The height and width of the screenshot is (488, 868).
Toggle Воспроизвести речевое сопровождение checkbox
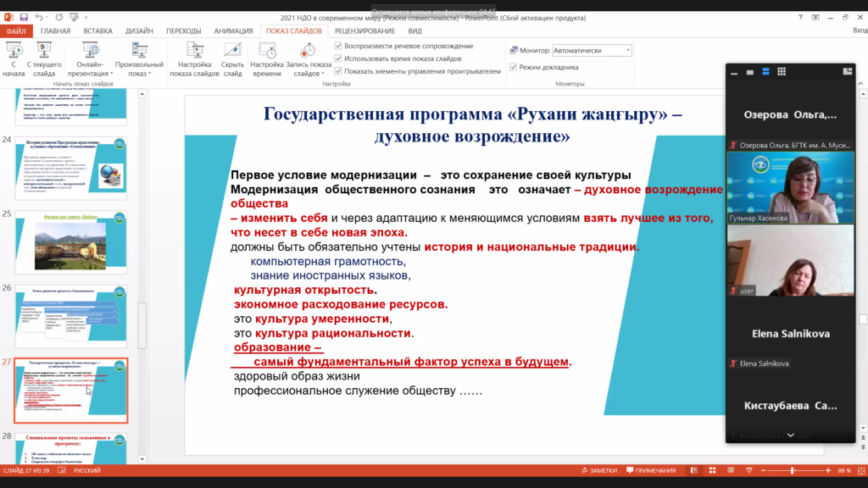[x=338, y=46]
